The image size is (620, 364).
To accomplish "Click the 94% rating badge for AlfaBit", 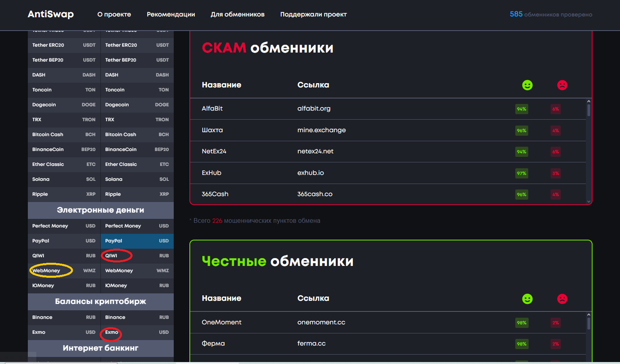I will 521,109.
